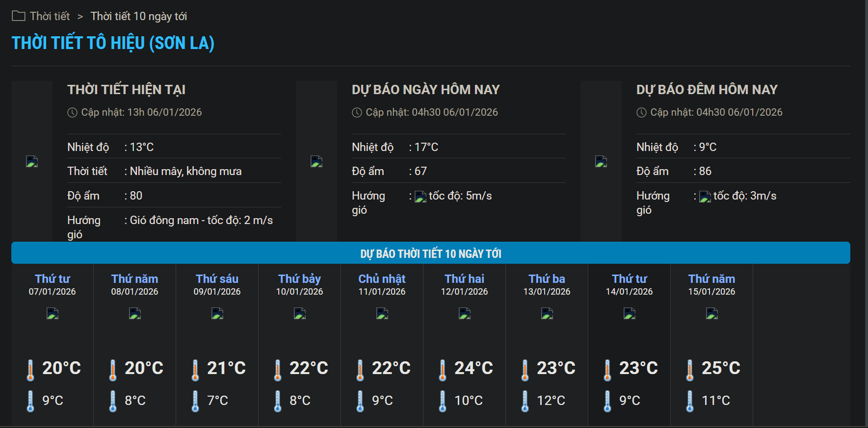Click the wind direction icon in today's forecast
868x428 pixels.
pos(421,197)
